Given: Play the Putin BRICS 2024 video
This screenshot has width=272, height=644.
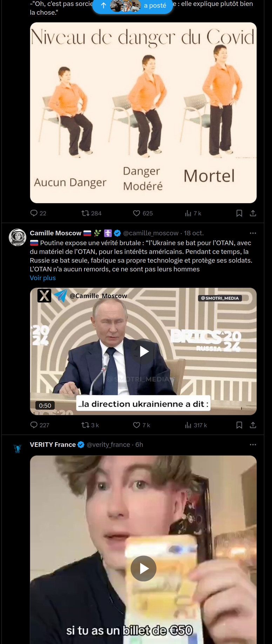Looking at the screenshot, I should pyautogui.click(x=144, y=351).
